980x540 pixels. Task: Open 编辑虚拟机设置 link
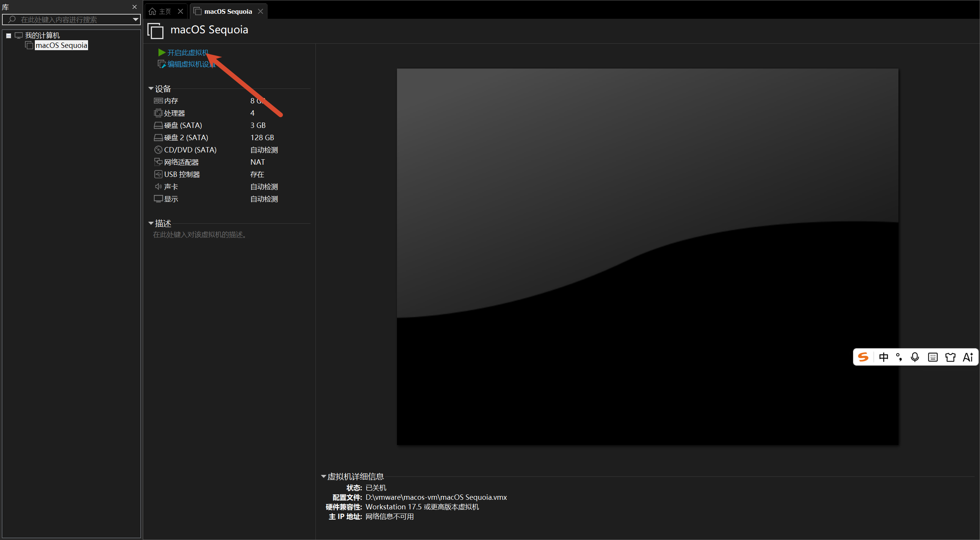(x=191, y=64)
